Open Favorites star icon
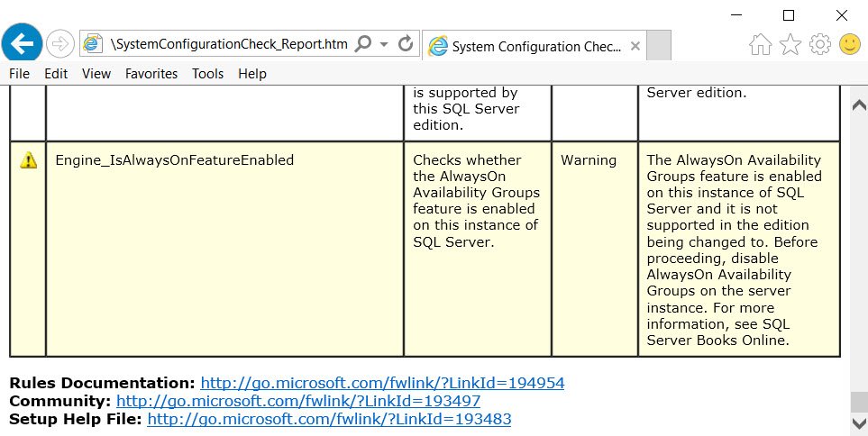Viewport: 868px width, 436px height. (790, 44)
